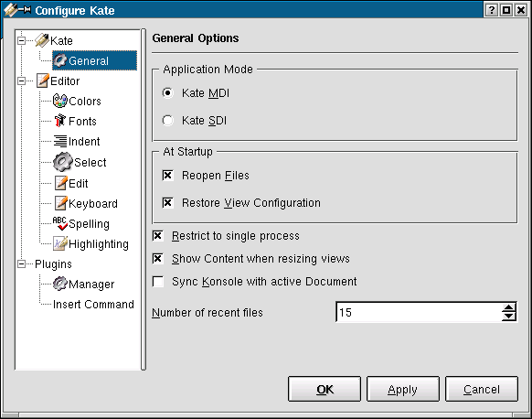This screenshot has height=419, width=532.
Task: Select the Plugins tree item
Action: coord(53,264)
